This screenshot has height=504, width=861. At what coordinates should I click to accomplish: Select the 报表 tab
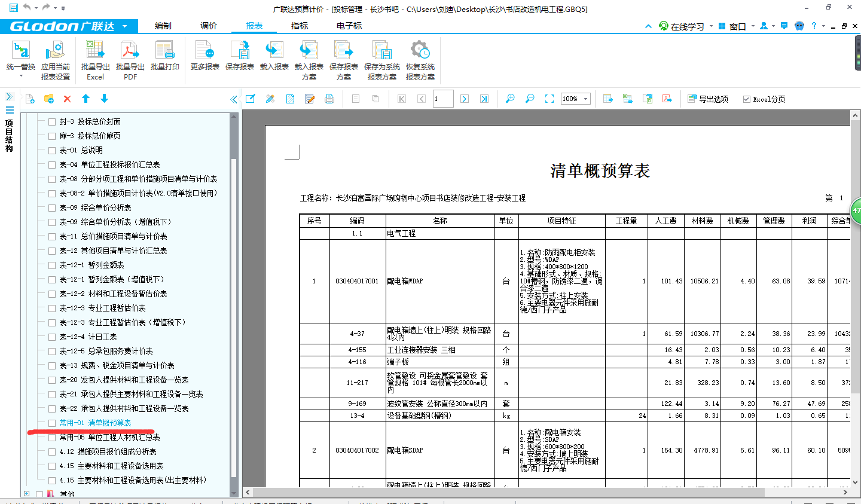(254, 26)
